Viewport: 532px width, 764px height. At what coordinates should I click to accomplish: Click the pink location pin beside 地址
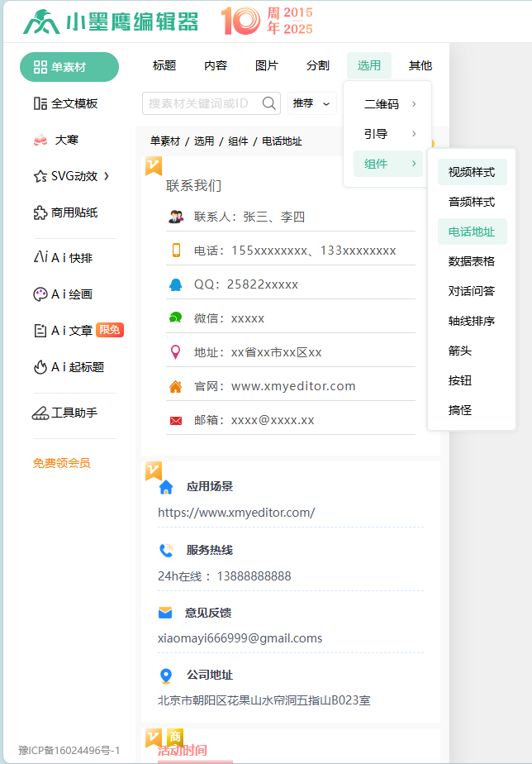[176, 351]
